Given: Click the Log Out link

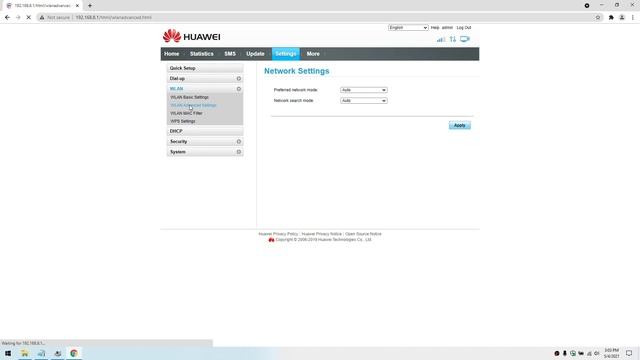Looking at the screenshot, I should pyautogui.click(x=464, y=27).
